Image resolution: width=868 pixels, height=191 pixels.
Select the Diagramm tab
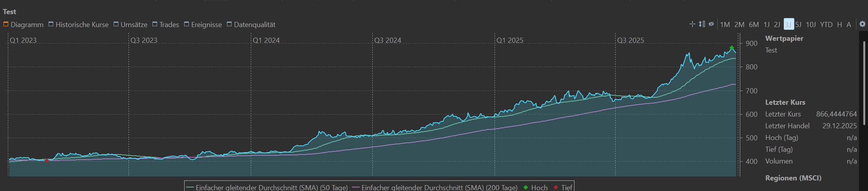point(24,24)
